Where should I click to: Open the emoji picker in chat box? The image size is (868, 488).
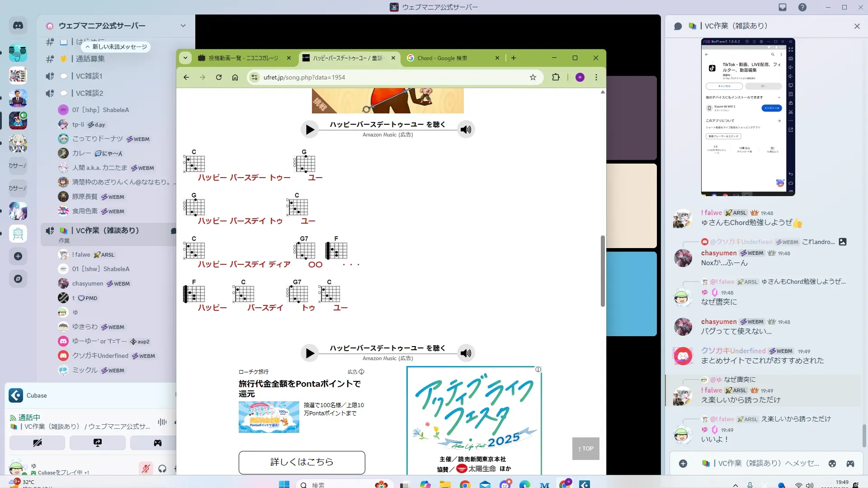point(832,463)
